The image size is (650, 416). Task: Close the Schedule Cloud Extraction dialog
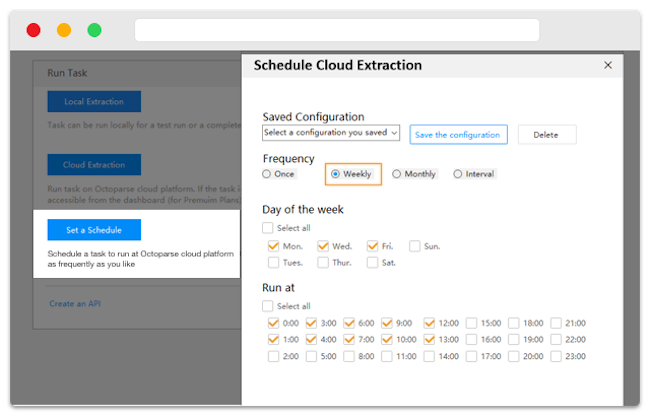607,65
